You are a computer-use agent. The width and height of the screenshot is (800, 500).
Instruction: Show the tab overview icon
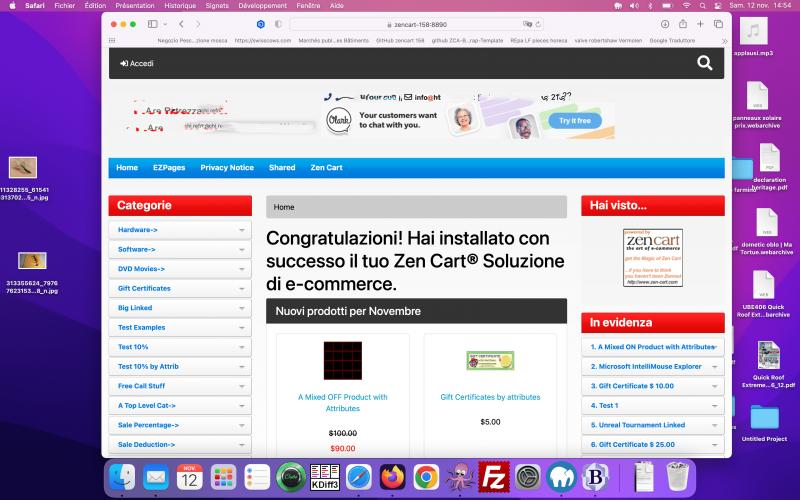pyautogui.click(x=718, y=24)
